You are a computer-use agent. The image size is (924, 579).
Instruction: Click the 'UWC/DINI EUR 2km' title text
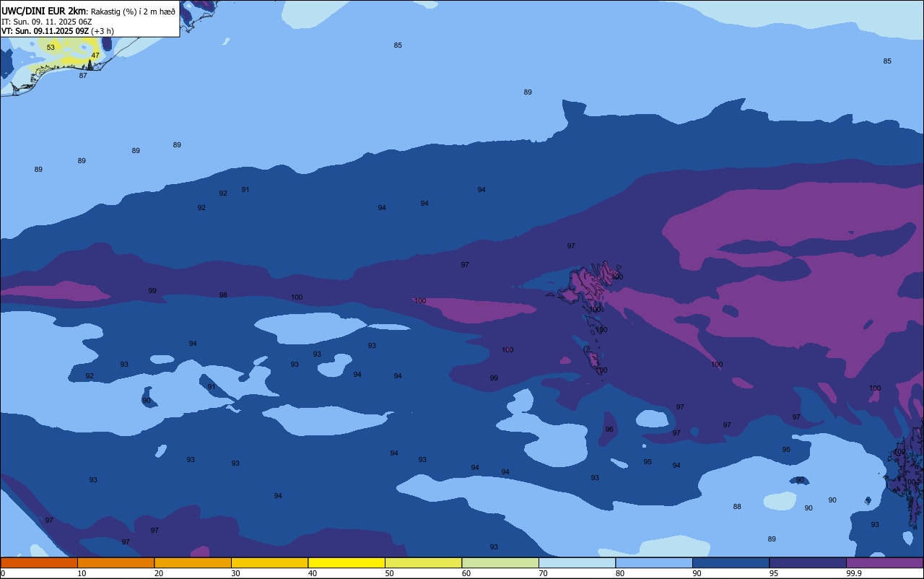pyautogui.click(x=43, y=10)
